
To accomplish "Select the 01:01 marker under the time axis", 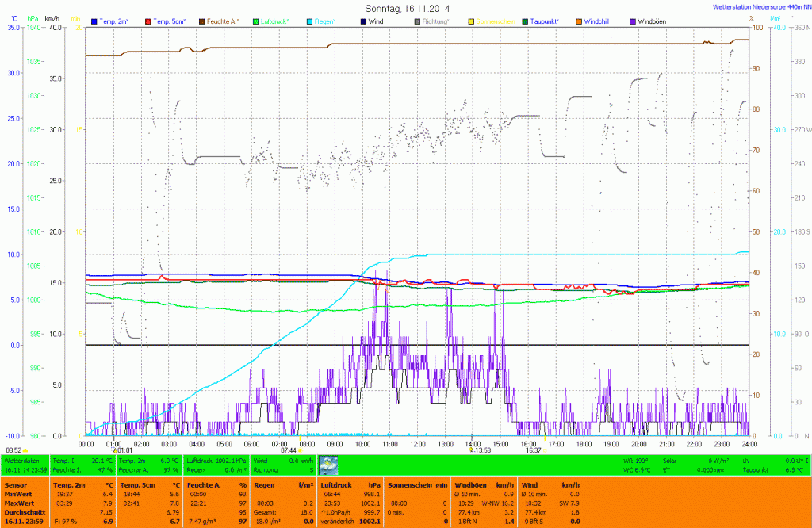I will 124,450.
